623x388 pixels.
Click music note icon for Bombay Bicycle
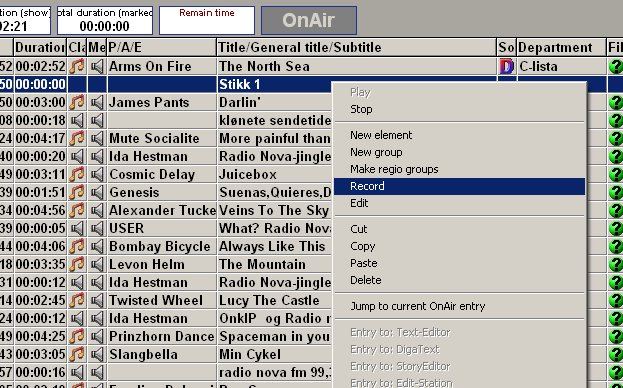77,246
